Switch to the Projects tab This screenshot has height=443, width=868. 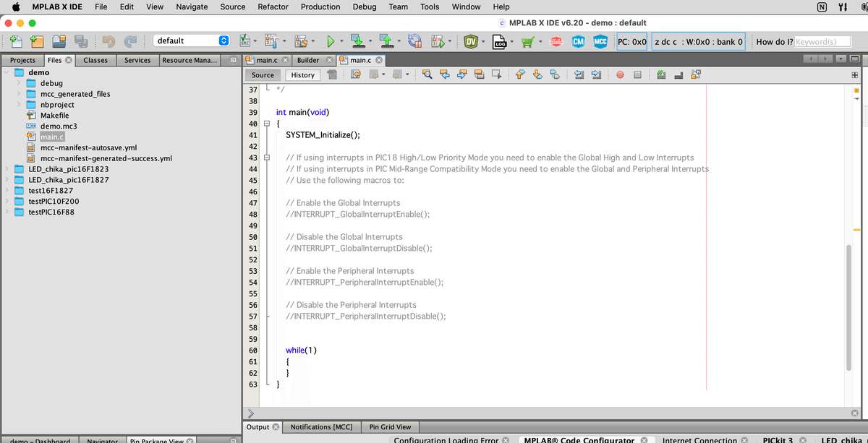click(x=22, y=60)
